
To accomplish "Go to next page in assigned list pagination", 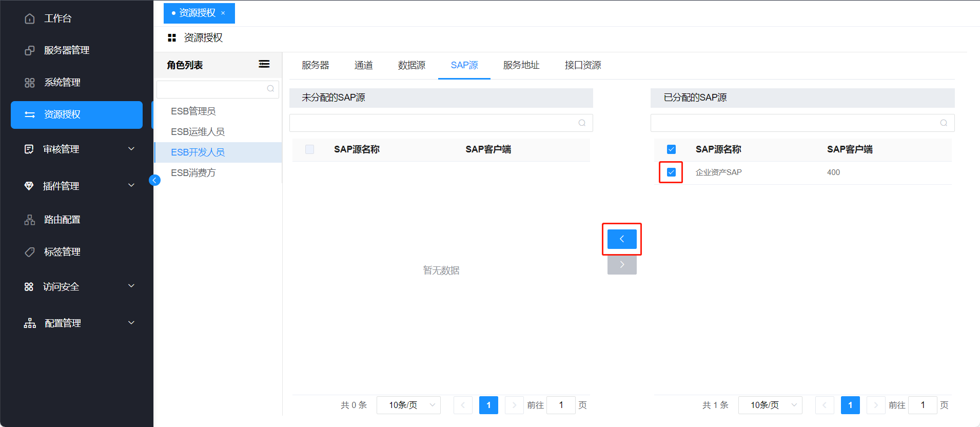I will (x=876, y=405).
